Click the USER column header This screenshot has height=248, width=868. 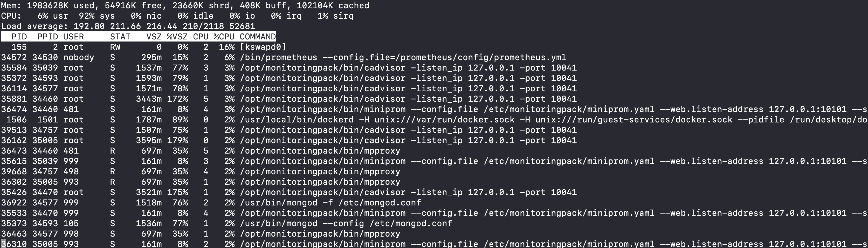(x=73, y=36)
